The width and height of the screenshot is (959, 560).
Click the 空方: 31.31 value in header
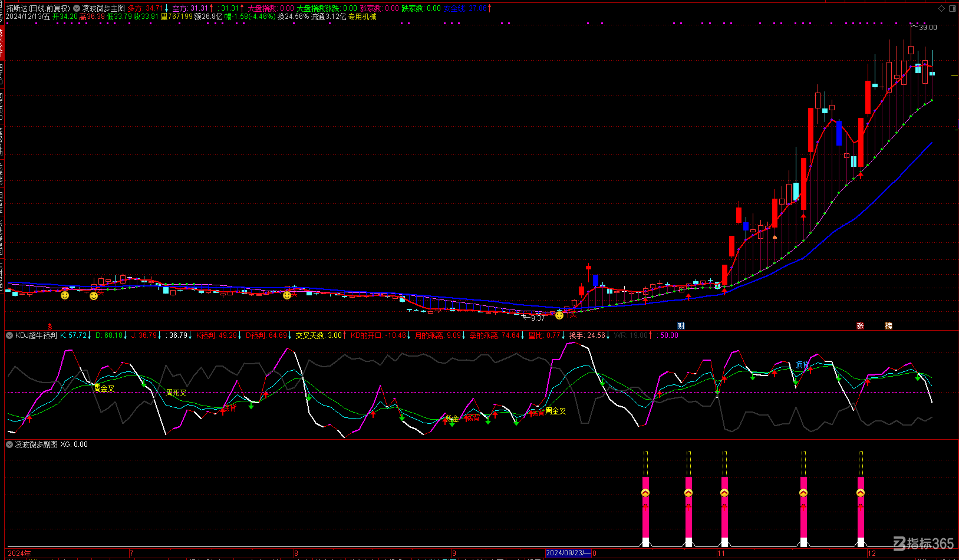(x=190, y=8)
